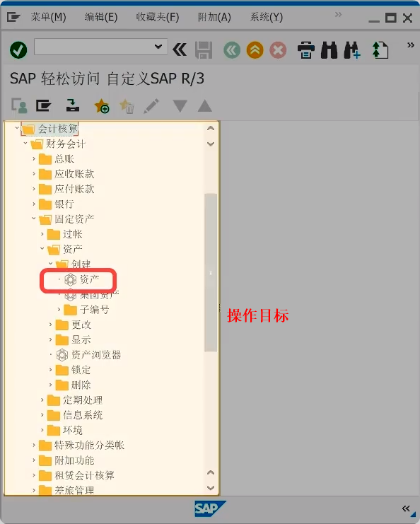The height and width of the screenshot is (524, 420).
Task: Open the 收藏夹(F) menu
Action: click(x=158, y=17)
